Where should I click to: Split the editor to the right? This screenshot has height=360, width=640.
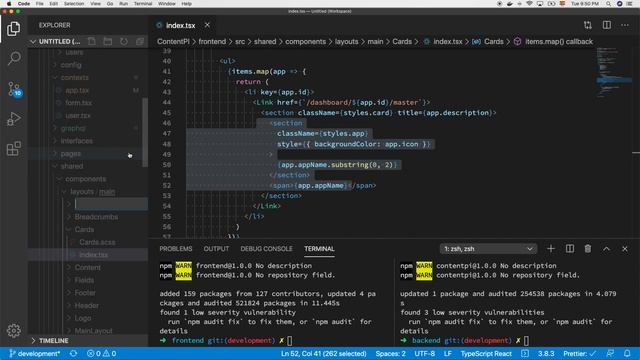pos(607,25)
